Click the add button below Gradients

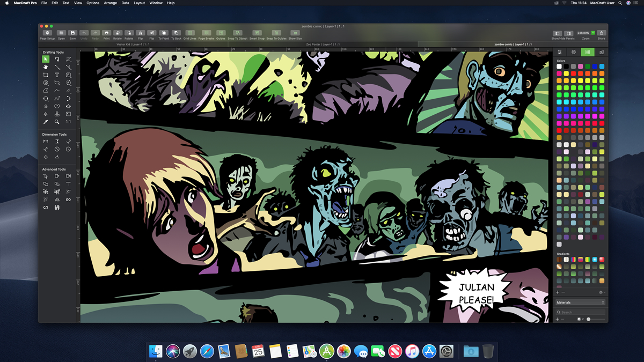point(558,292)
